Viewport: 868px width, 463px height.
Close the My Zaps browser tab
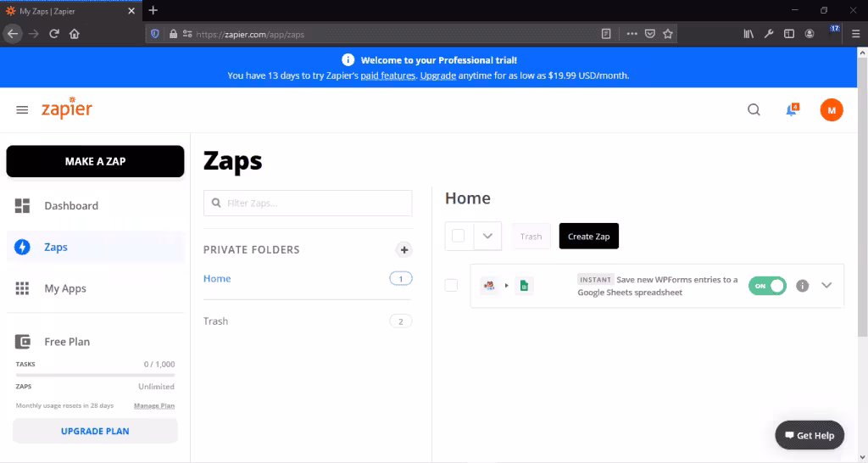[131, 10]
